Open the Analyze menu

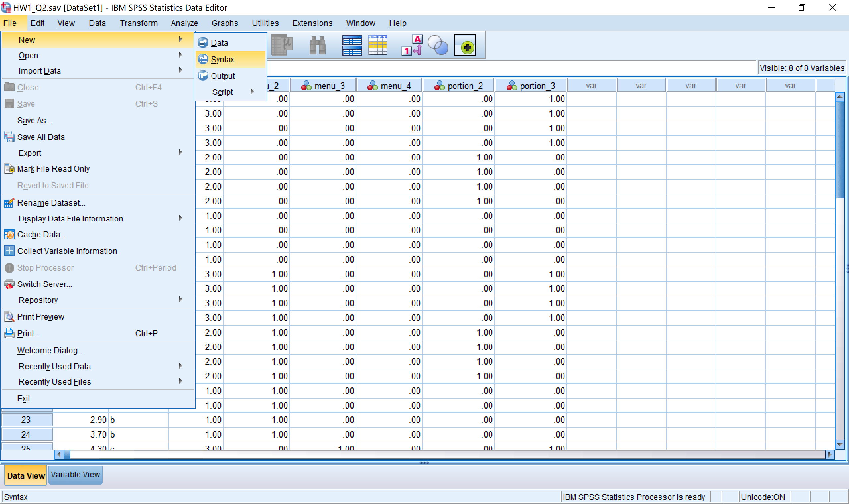(184, 23)
